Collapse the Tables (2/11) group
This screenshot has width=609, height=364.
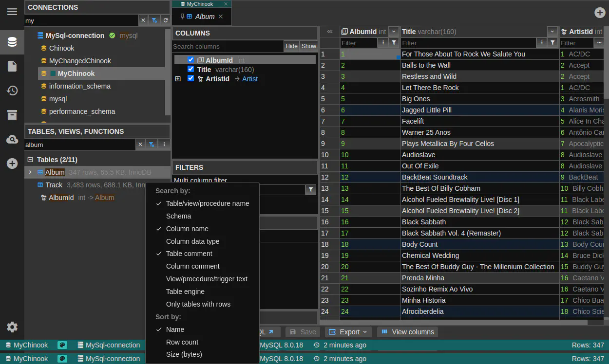30,160
